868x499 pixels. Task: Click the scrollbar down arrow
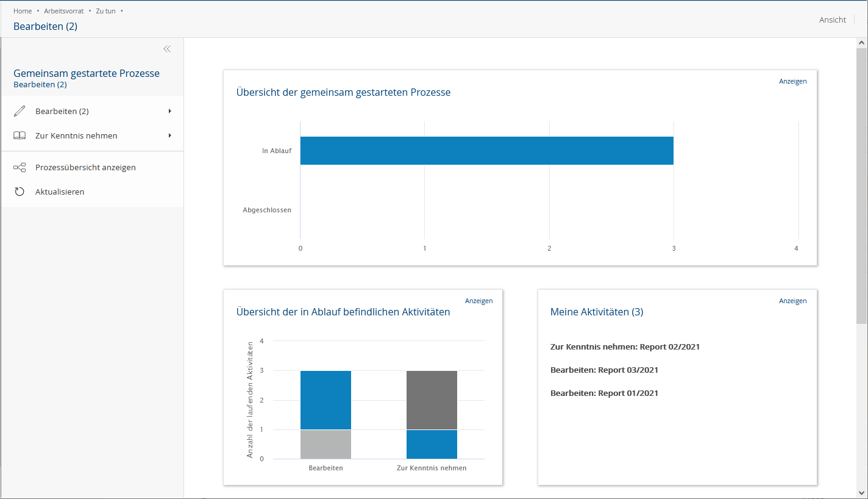(861, 492)
